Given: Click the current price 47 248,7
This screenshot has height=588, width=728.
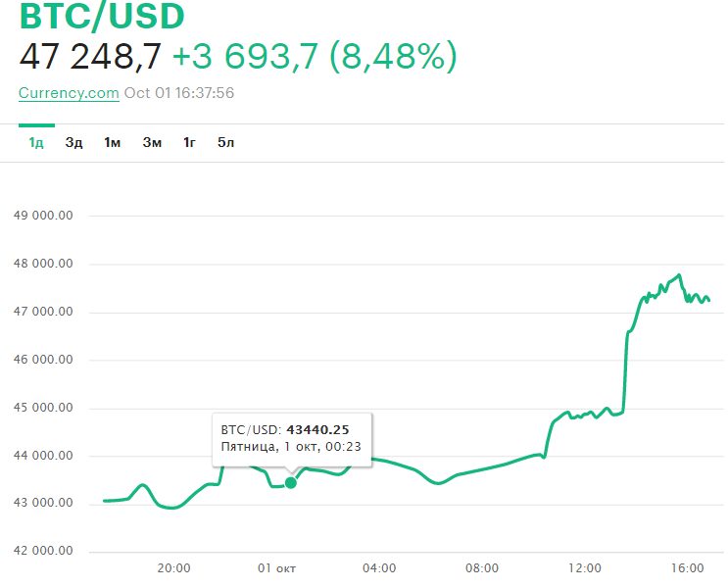Looking at the screenshot, I should (89, 58).
